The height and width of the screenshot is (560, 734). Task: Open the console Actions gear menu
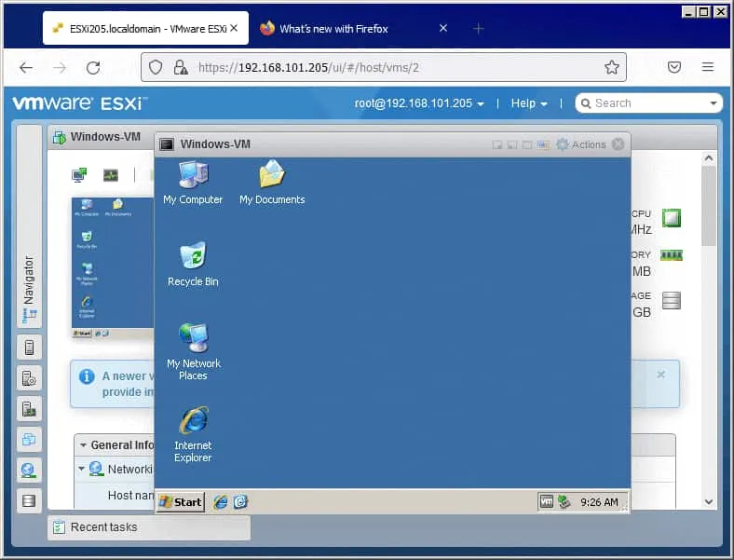580,144
